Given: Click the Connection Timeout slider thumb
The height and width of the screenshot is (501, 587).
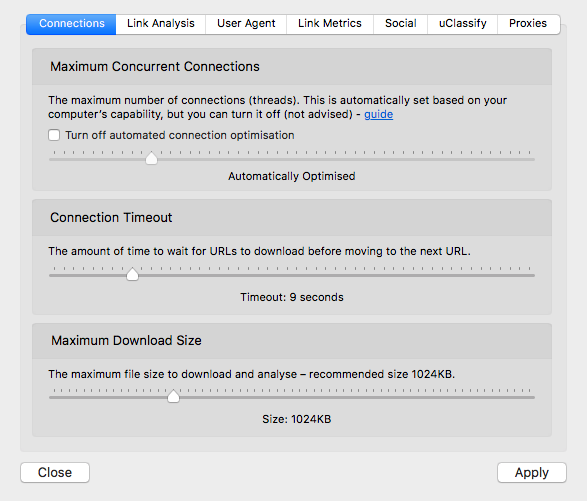Looking at the screenshot, I should click(x=132, y=274).
